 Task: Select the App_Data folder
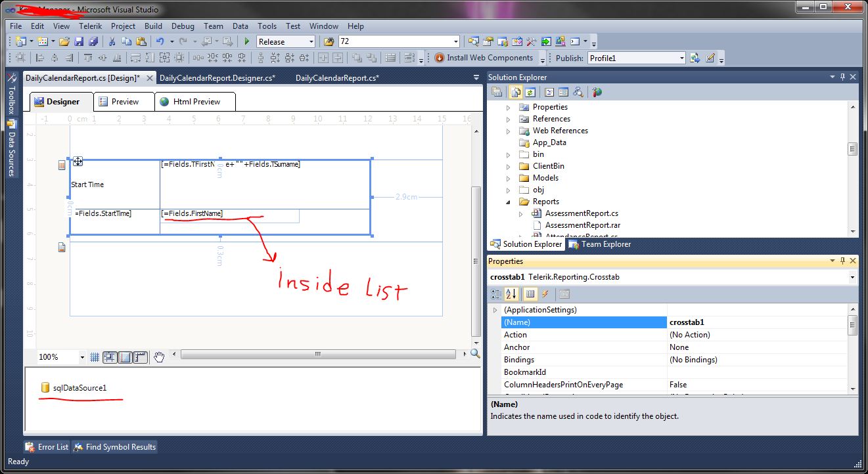click(x=549, y=142)
